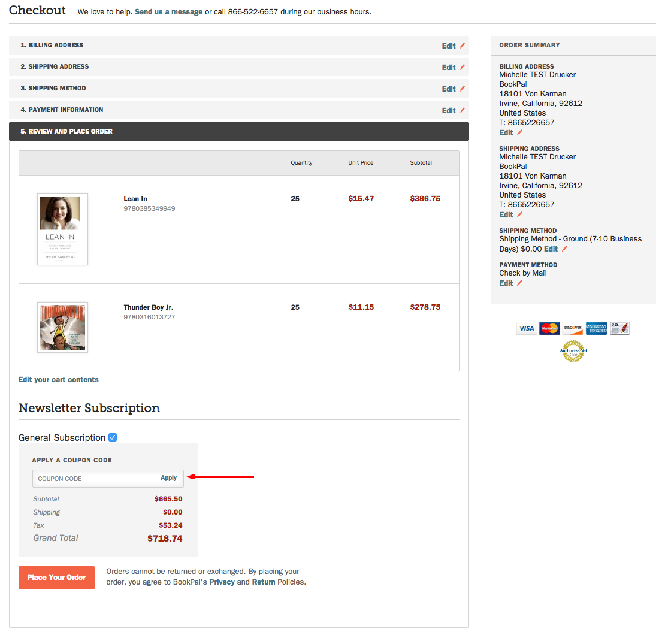Click the Thunder Boy Jr. book cover thumbnail
Image resolution: width=665 pixels, height=644 pixels.
(62, 327)
